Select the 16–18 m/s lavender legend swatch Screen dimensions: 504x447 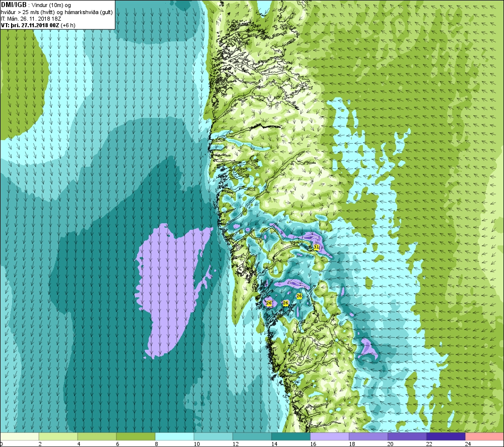coord(330,436)
